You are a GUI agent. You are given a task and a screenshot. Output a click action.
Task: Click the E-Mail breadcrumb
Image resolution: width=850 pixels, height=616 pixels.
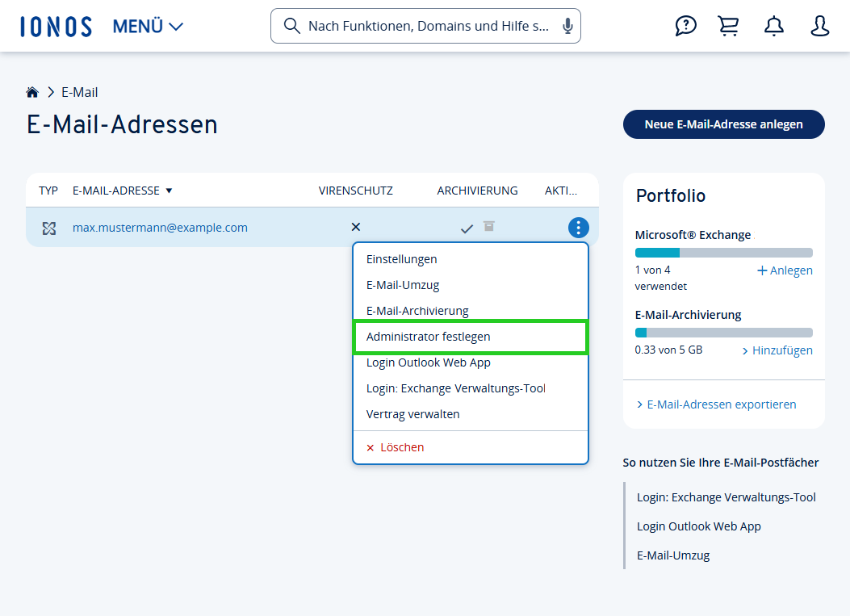(80, 92)
